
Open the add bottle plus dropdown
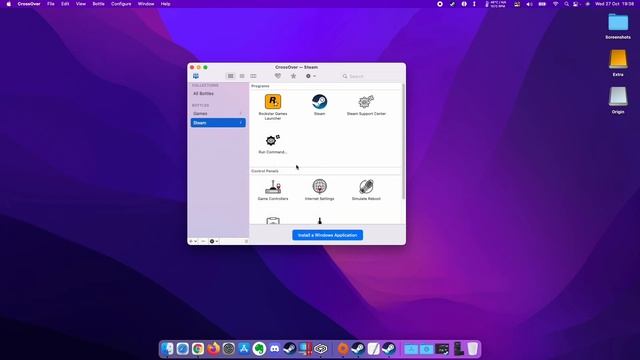193,241
